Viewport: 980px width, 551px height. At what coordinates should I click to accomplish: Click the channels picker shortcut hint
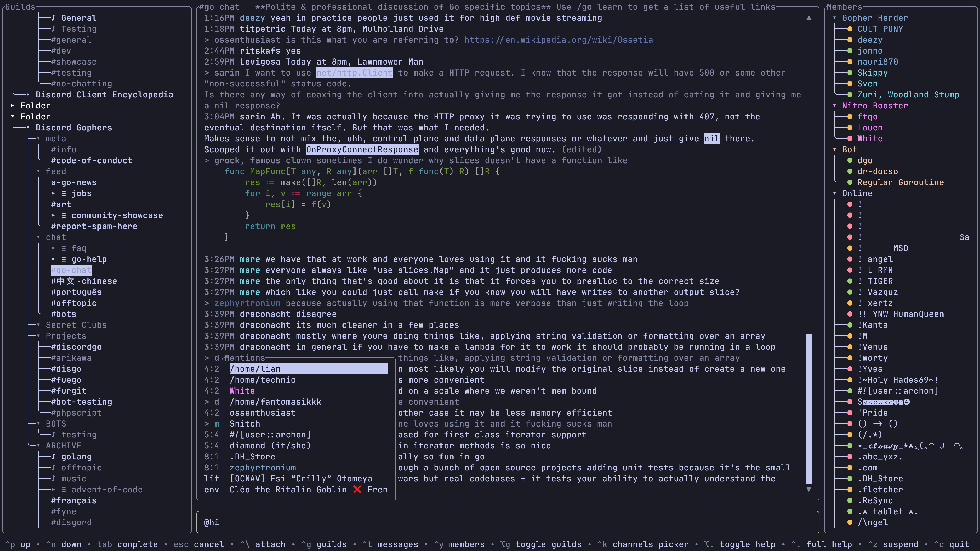coord(643,545)
